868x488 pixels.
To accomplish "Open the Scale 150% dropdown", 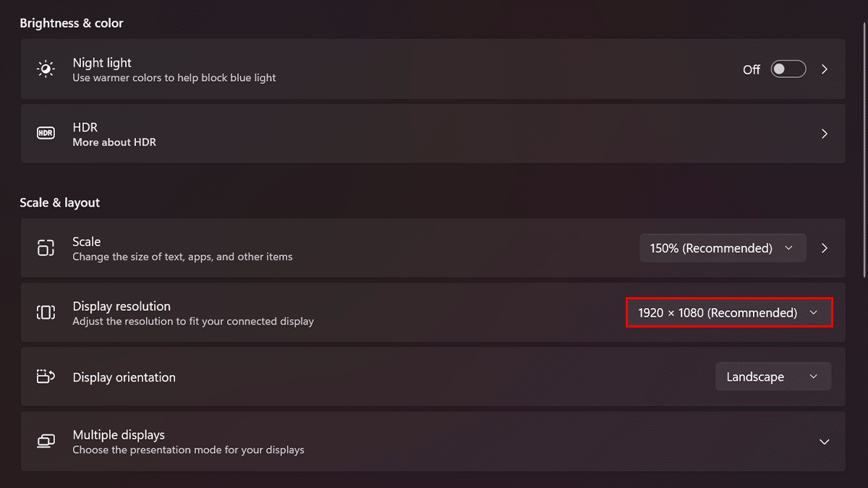I will pos(723,248).
